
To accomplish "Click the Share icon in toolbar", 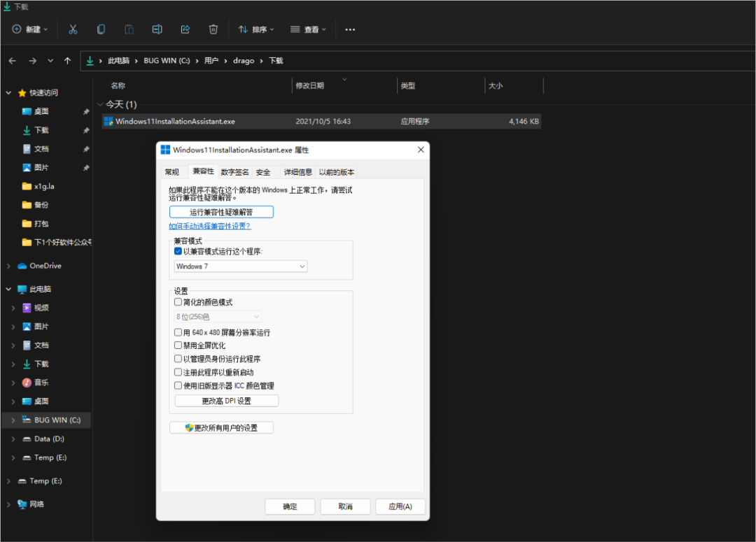I will (185, 29).
